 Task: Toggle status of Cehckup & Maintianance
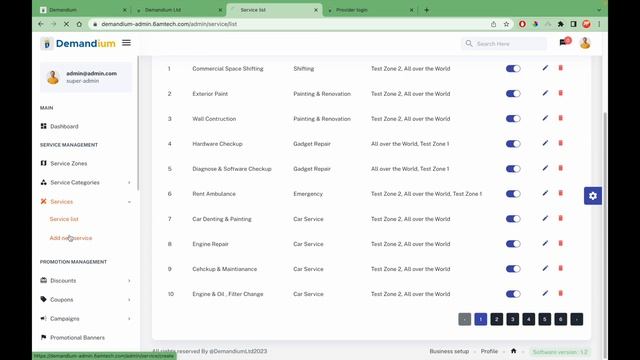click(513, 269)
